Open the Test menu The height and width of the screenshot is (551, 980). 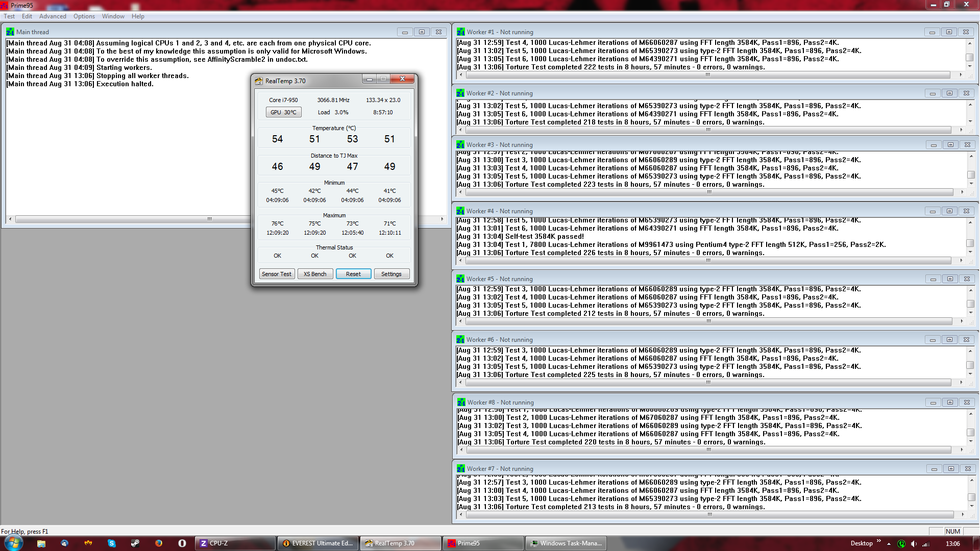click(x=9, y=16)
